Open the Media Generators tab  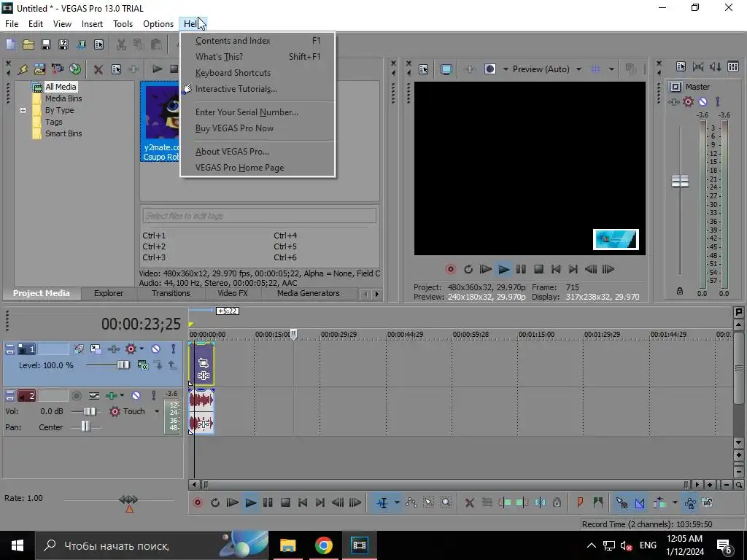(309, 293)
